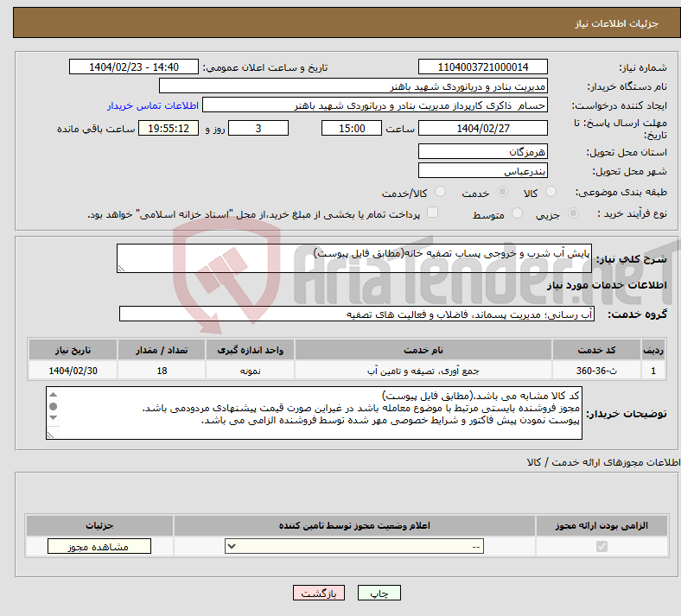Click the need date cell 1404/02/30

click(73, 371)
